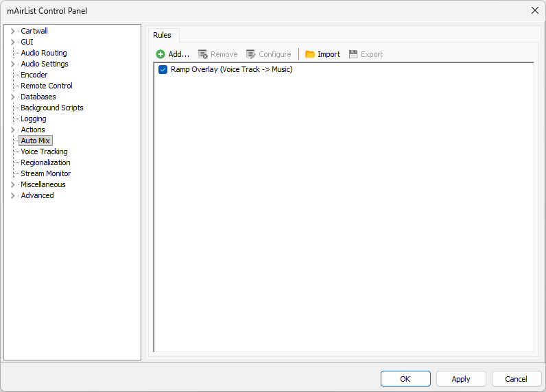
Task: Select the Encoder settings entry
Action: [34, 75]
